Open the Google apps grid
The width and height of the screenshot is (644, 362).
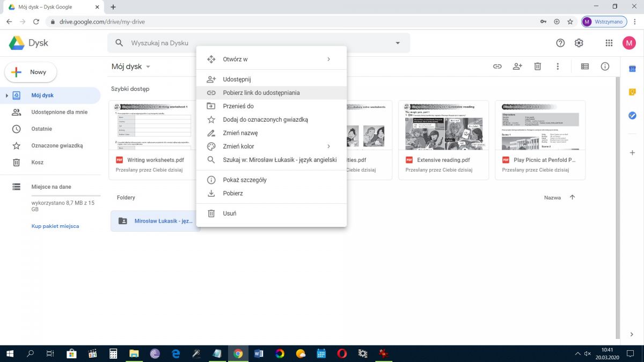[x=609, y=43]
